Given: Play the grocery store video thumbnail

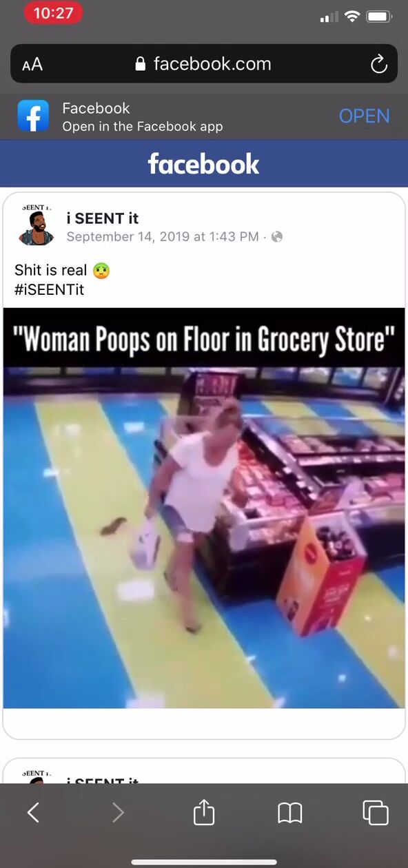Looking at the screenshot, I should coord(204,508).
